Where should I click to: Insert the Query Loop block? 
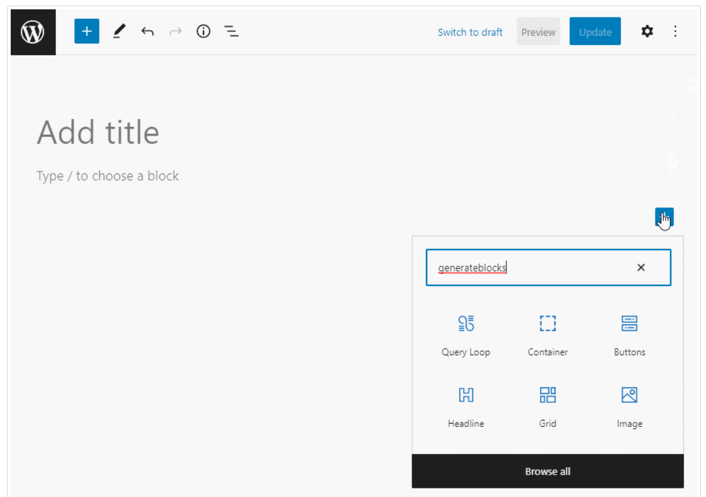[x=466, y=335]
